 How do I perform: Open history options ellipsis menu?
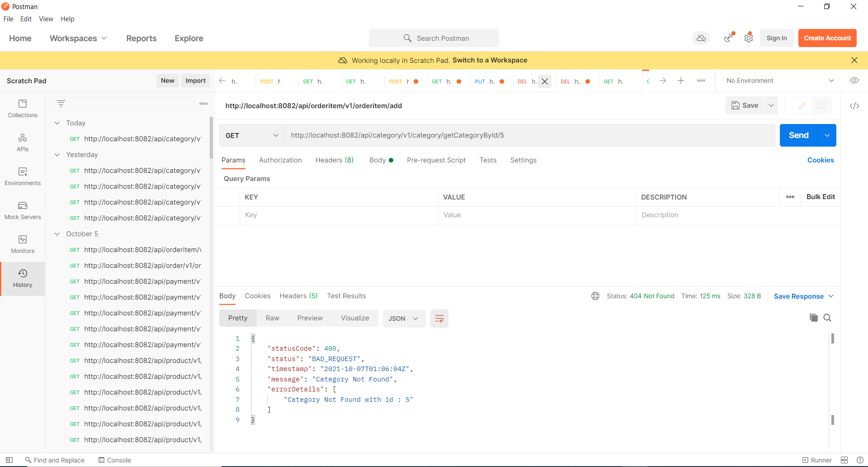coord(203,104)
